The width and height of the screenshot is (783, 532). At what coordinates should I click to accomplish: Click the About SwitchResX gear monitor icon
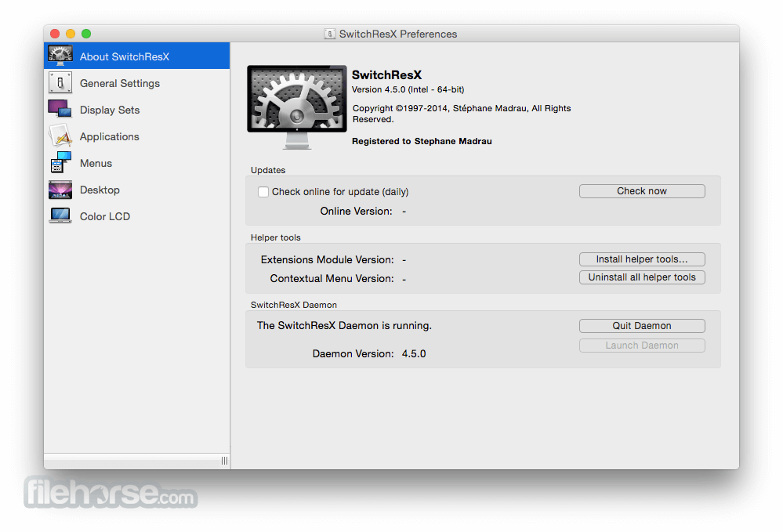coord(60,56)
